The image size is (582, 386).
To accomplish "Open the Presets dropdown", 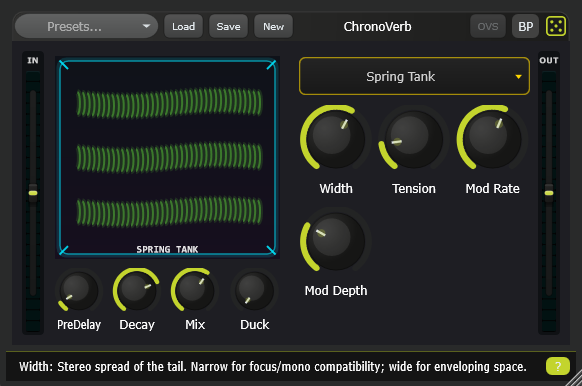I will 86,26.
